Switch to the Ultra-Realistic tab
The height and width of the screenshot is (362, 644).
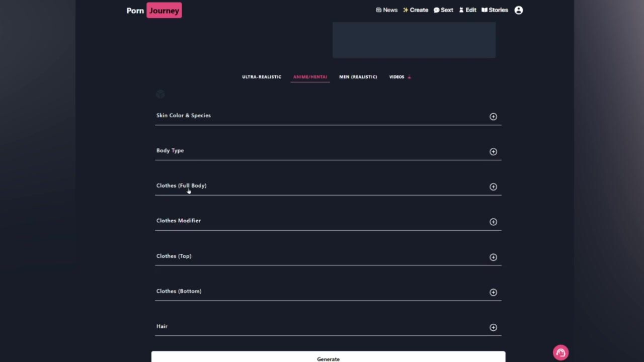pyautogui.click(x=262, y=77)
